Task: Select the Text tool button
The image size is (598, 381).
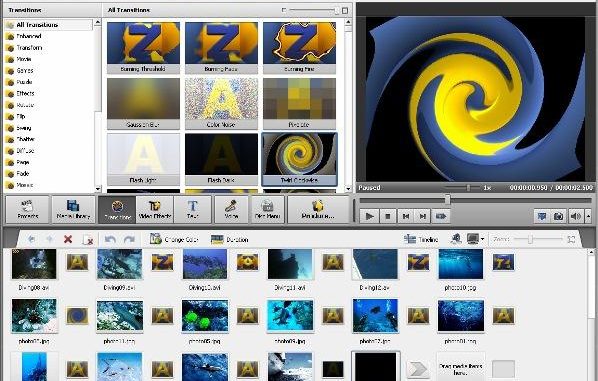Action: point(193,209)
